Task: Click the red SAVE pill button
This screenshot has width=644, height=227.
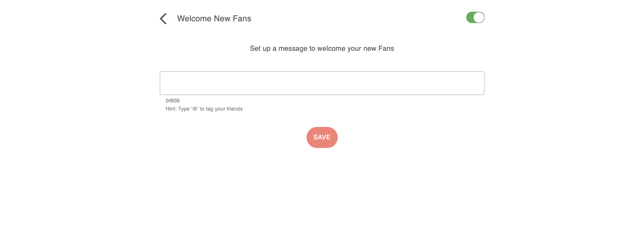Action: (x=322, y=137)
